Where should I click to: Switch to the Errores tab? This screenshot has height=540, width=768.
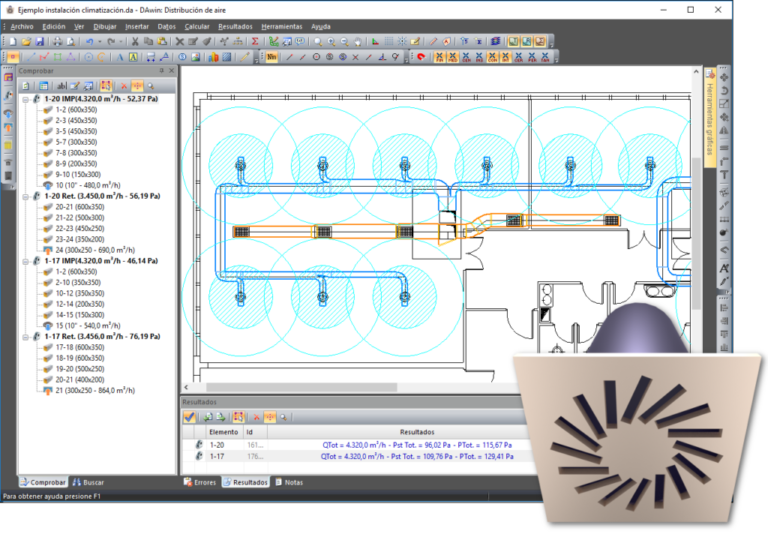tap(200, 482)
